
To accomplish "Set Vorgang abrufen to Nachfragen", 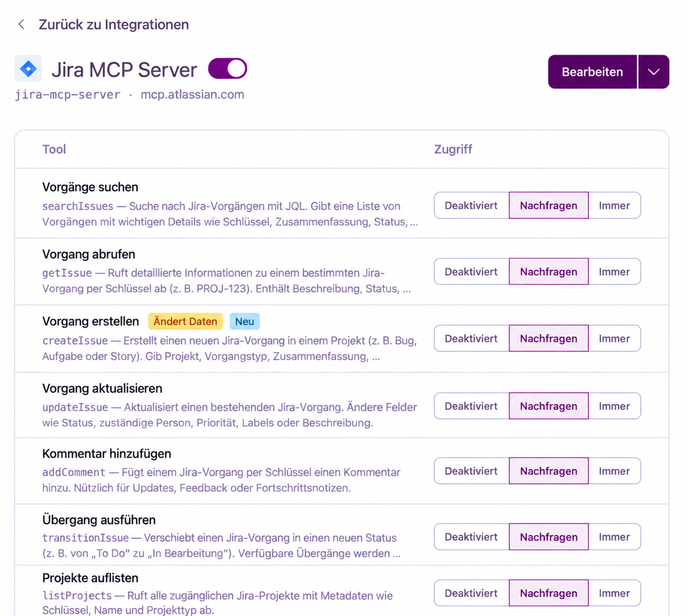I will [548, 271].
